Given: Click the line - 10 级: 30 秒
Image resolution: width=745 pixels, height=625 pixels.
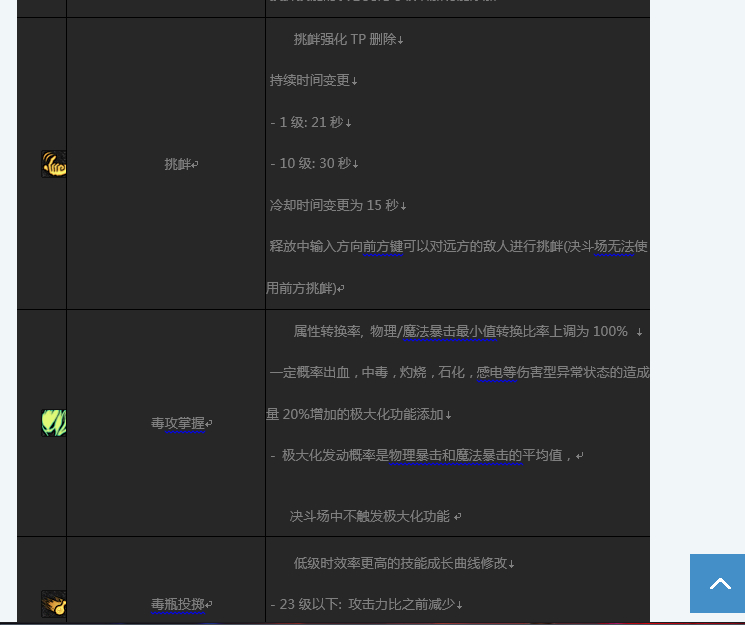Looking at the screenshot, I should coord(311,163).
